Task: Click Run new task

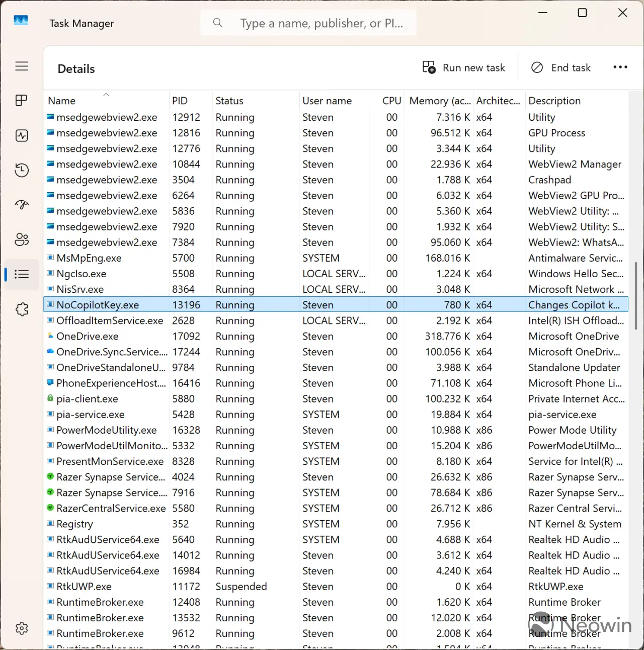Action: point(463,67)
